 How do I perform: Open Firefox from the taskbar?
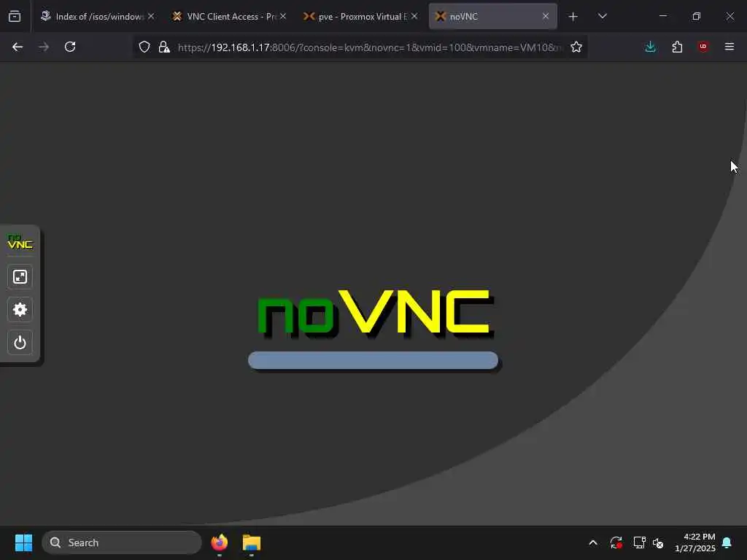(x=220, y=542)
